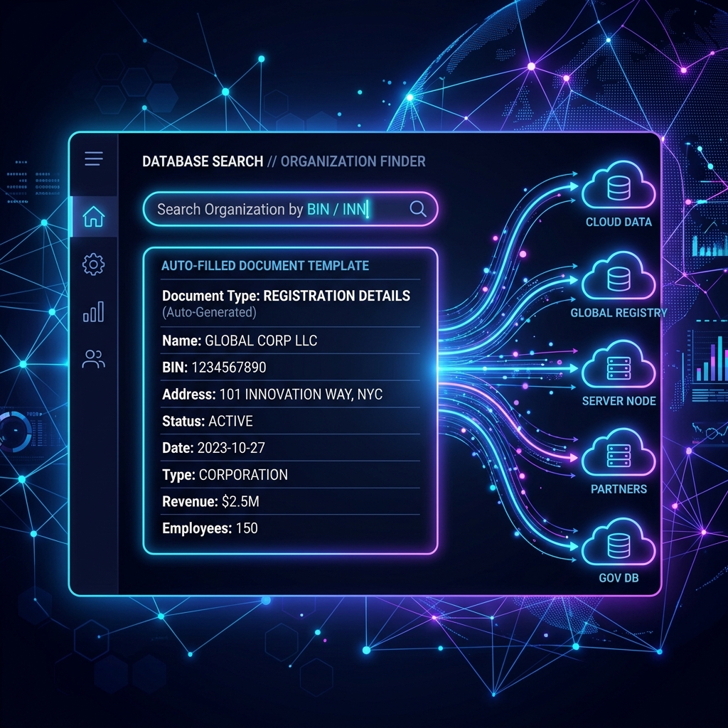
Task: Open Settings gear in the sidebar
Action: [93, 264]
